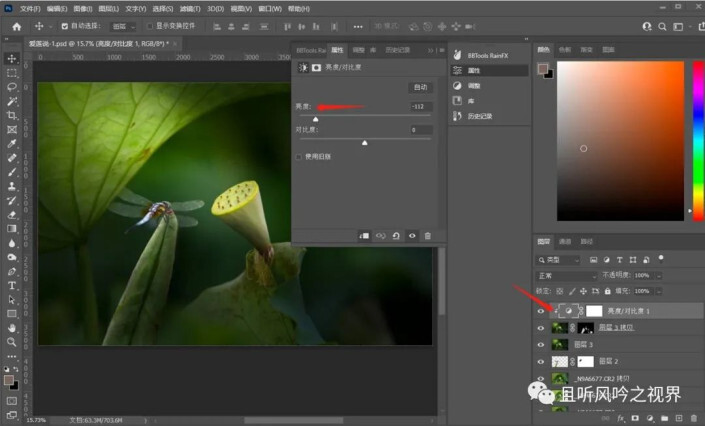The width and height of the screenshot is (705, 426).
Task: Toggle the 自动选择 checkbox
Action: [x=66, y=25]
